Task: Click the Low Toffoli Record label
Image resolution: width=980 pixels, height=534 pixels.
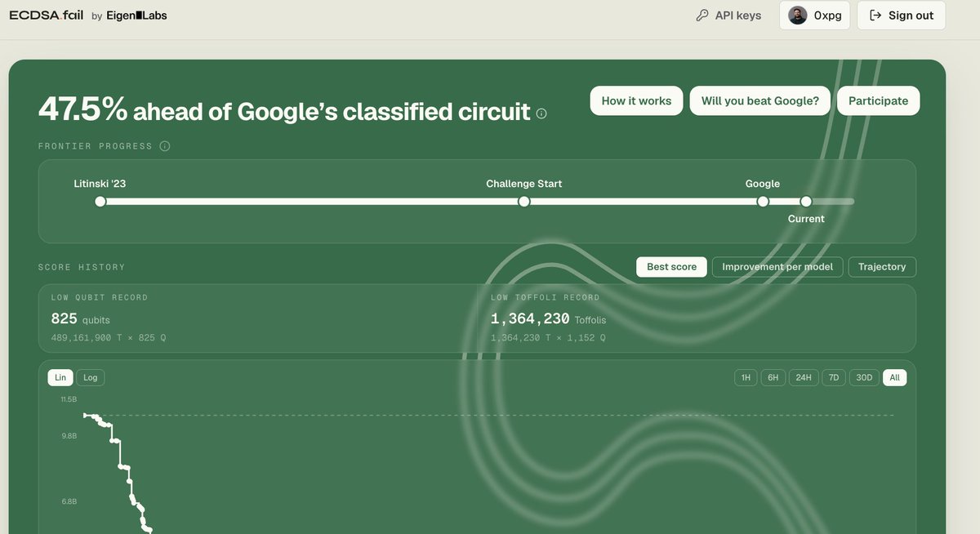Action: 546,297
